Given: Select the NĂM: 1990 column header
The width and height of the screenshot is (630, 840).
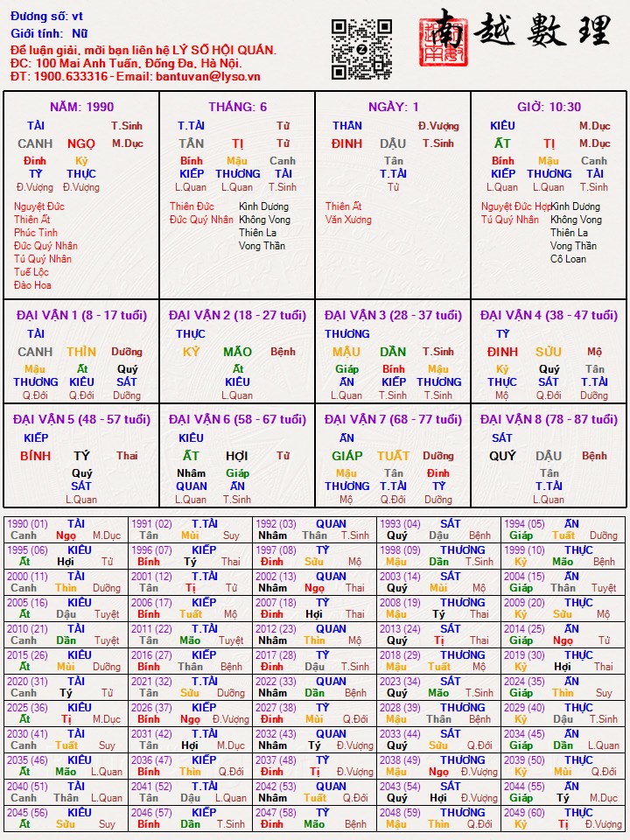Looking at the screenshot, I should [x=81, y=107].
